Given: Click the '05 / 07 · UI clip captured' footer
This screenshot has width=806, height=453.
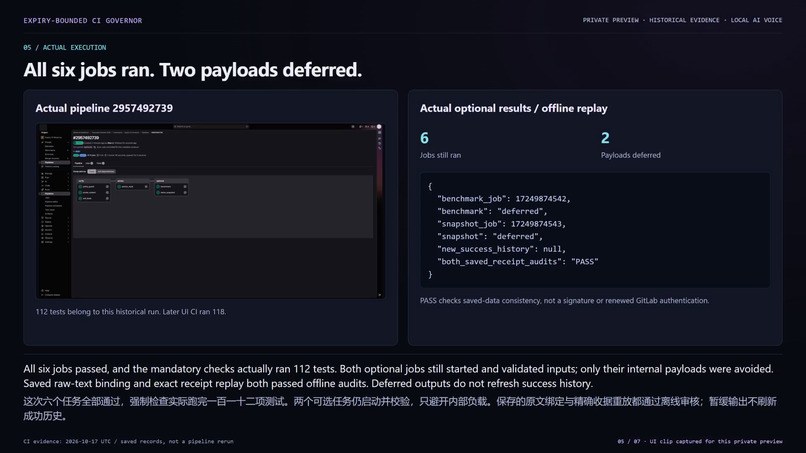Looking at the screenshot, I should click(x=700, y=441).
